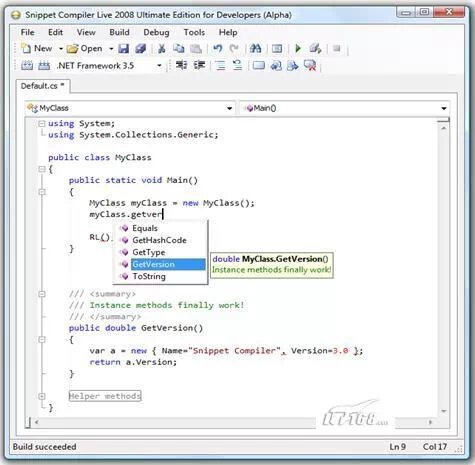Open the .NET Framework 3.5 dropdown
475x465 pixels.
(x=159, y=66)
